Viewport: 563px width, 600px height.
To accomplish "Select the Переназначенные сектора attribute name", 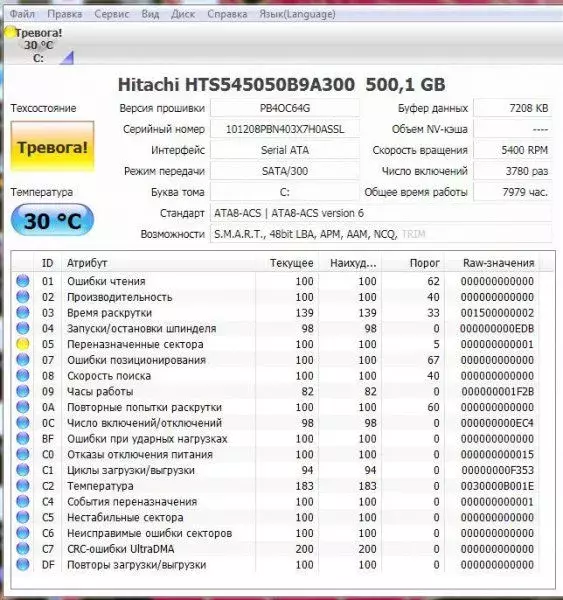I will [x=135, y=344].
